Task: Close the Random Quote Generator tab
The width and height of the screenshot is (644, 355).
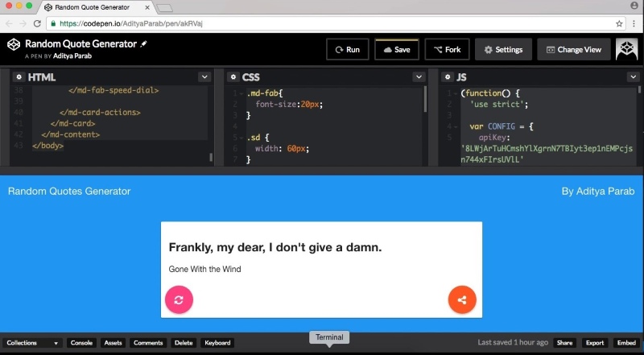Action: (x=147, y=7)
